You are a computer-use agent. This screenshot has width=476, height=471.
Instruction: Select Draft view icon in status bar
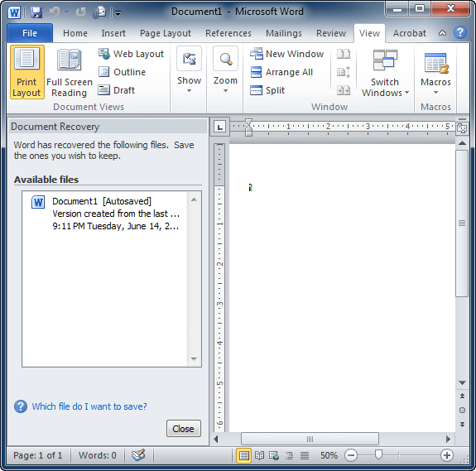pos(305,455)
